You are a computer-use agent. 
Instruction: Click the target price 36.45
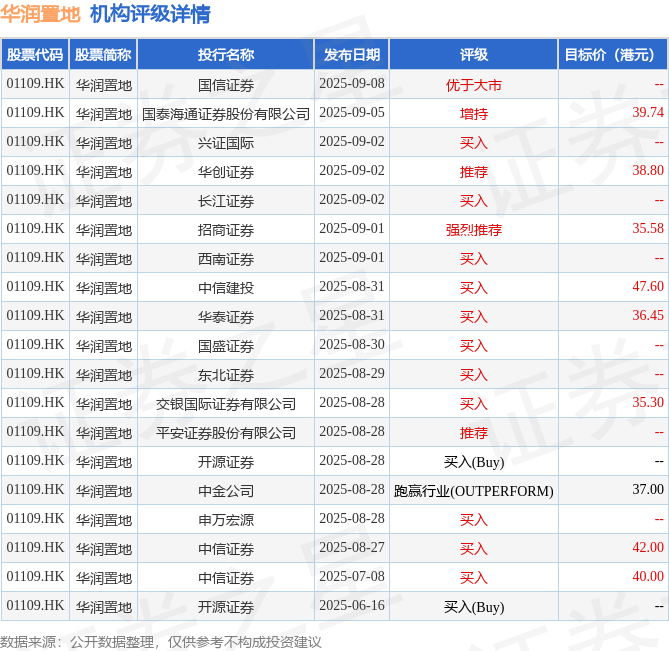(x=648, y=315)
